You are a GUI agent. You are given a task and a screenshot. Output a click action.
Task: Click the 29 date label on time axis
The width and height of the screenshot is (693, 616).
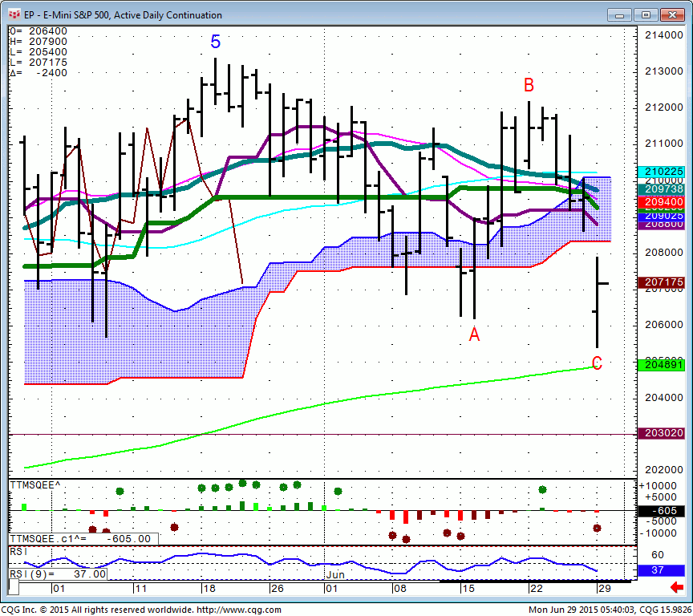(x=605, y=589)
